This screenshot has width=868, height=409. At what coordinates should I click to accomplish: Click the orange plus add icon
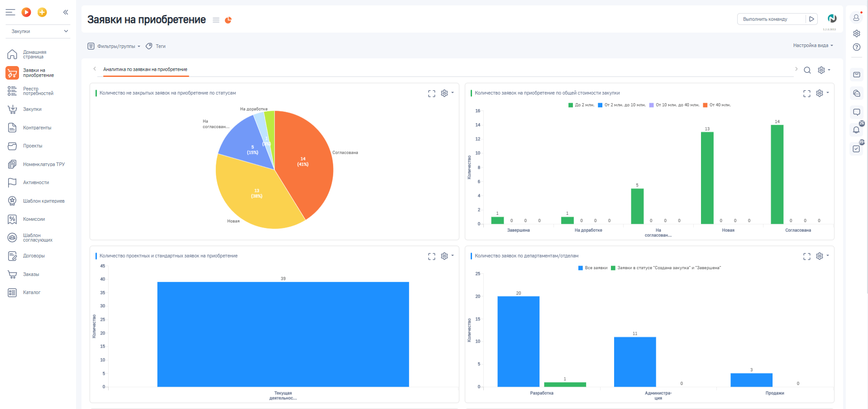click(42, 12)
